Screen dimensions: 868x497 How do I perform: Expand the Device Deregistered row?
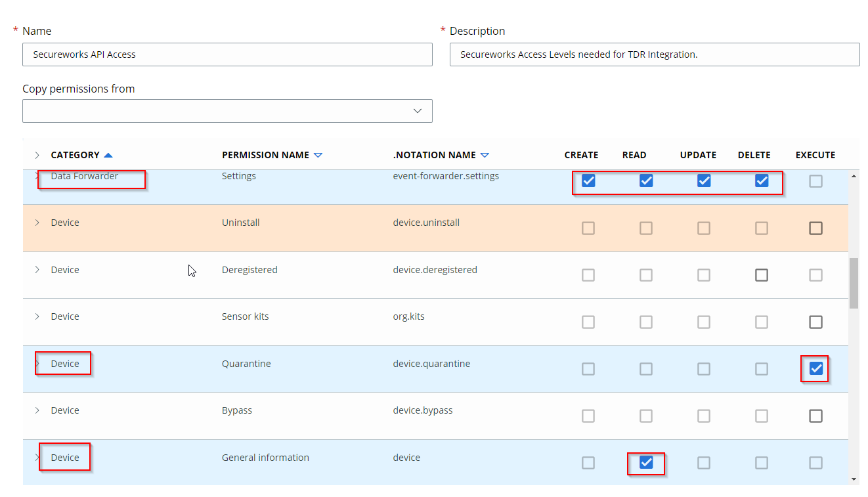click(37, 270)
